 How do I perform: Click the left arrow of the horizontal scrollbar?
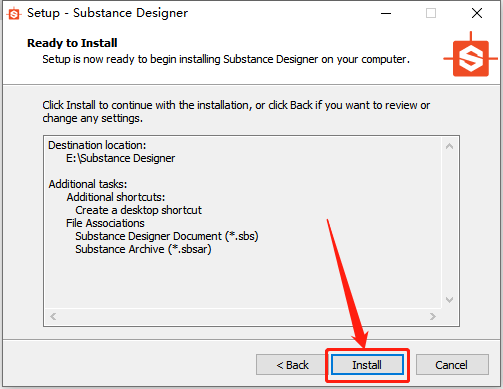53,316
